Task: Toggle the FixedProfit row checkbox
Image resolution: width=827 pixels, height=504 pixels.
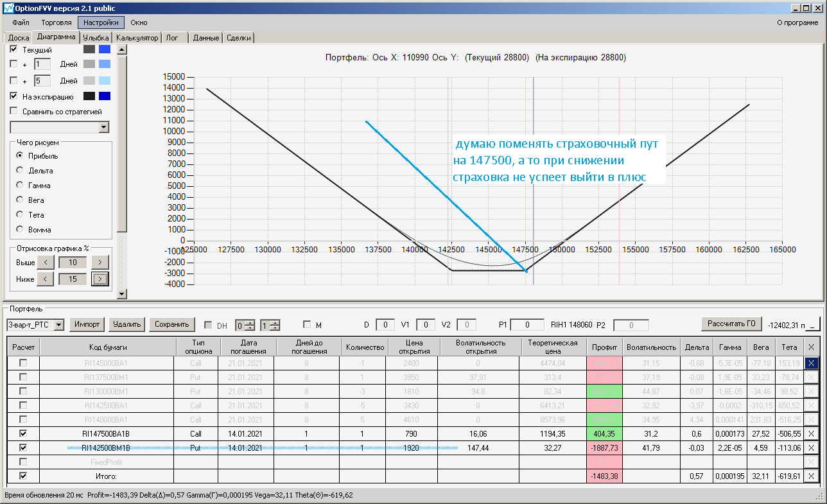Action: coord(23,462)
